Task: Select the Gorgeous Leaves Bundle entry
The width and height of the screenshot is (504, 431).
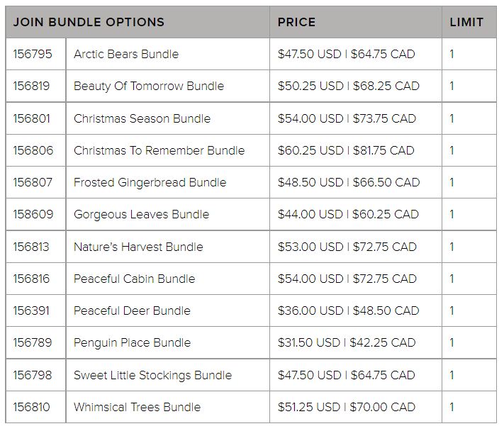Action: (141, 214)
